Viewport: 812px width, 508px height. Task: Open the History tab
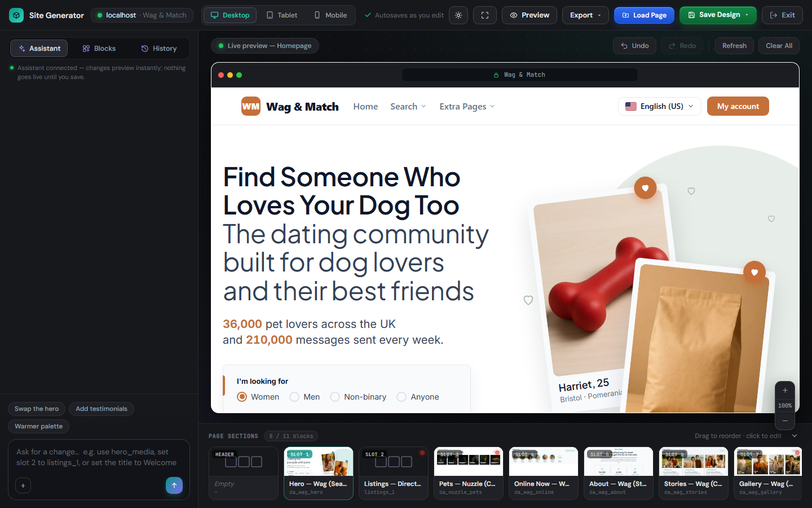pyautogui.click(x=159, y=49)
